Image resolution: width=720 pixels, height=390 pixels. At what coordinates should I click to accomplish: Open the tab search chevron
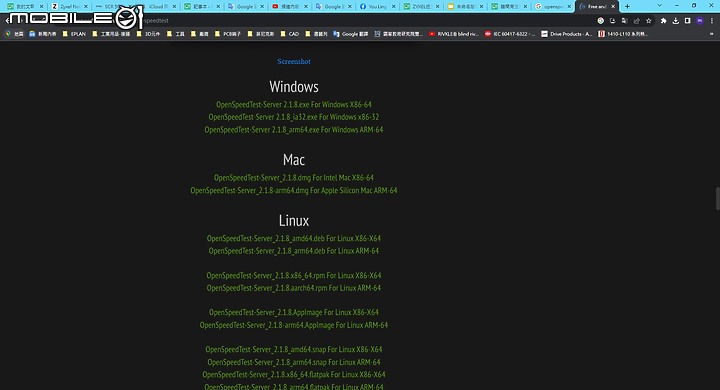(x=659, y=6)
